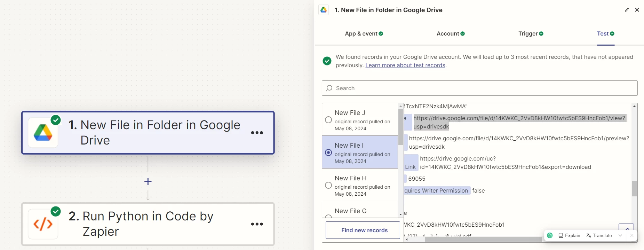Click the records list scroll-down arrow
Viewport: 644px width, 250px height.
coord(400,214)
